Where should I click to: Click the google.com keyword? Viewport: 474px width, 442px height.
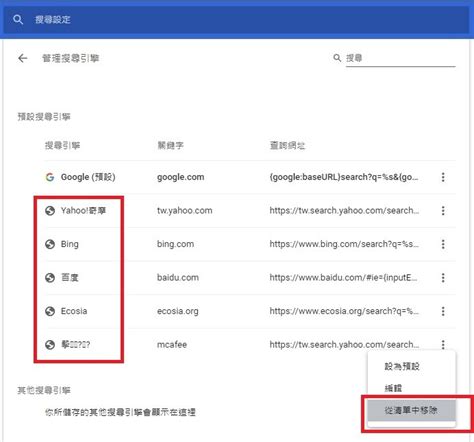pyautogui.click(x=181, y=177)
